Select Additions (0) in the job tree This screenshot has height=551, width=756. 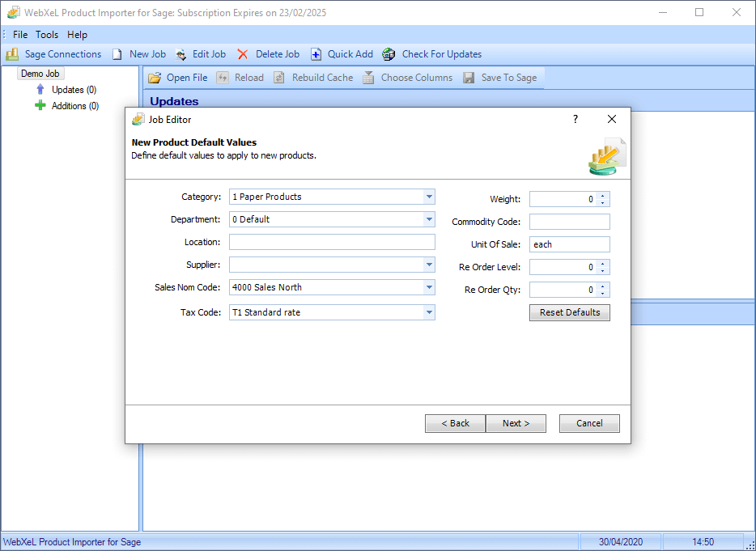75,105
